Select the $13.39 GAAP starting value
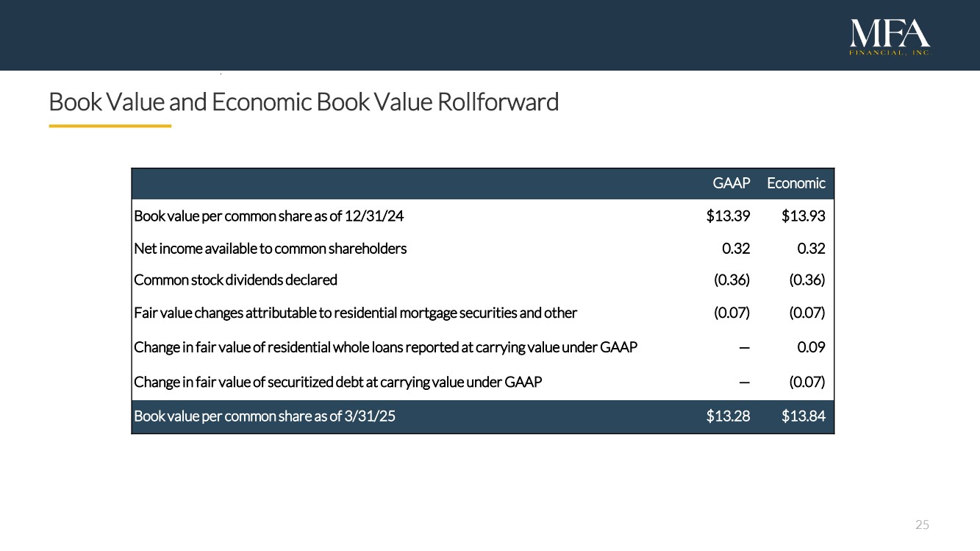Image resolution: width=980 pixels, height=551 pixels. pos(728,216)
